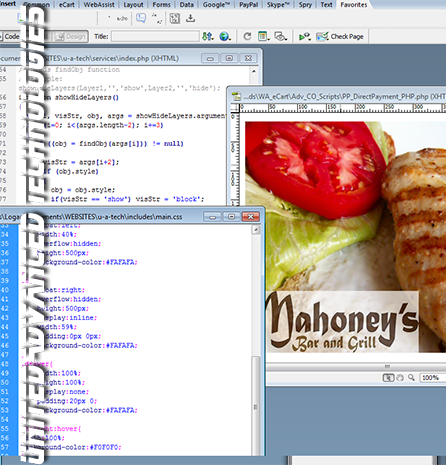Minimize the index.php code window

coord(210,58)
